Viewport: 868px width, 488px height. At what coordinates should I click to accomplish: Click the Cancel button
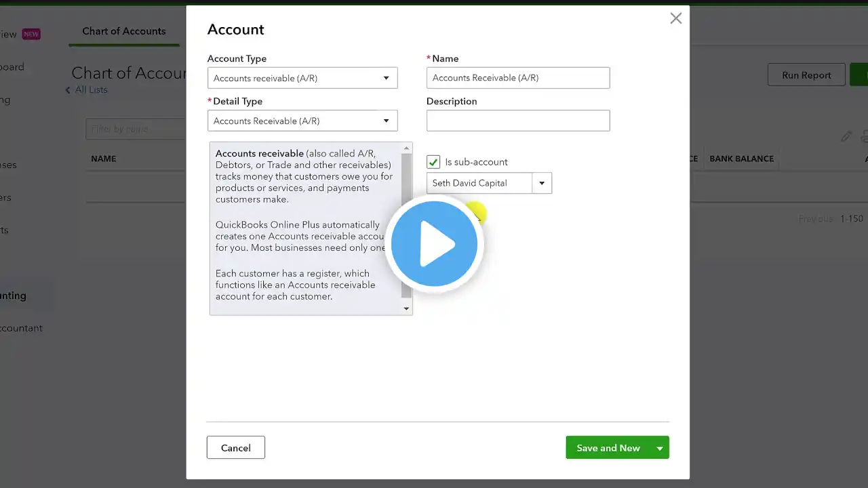click(236, 448)
